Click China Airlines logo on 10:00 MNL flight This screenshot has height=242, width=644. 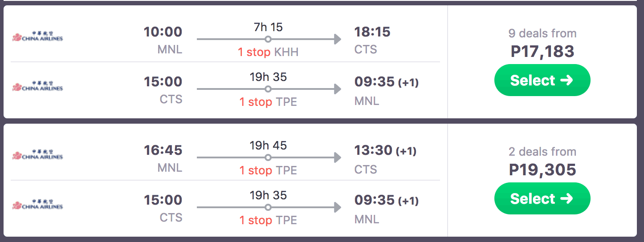coord(37,36)
